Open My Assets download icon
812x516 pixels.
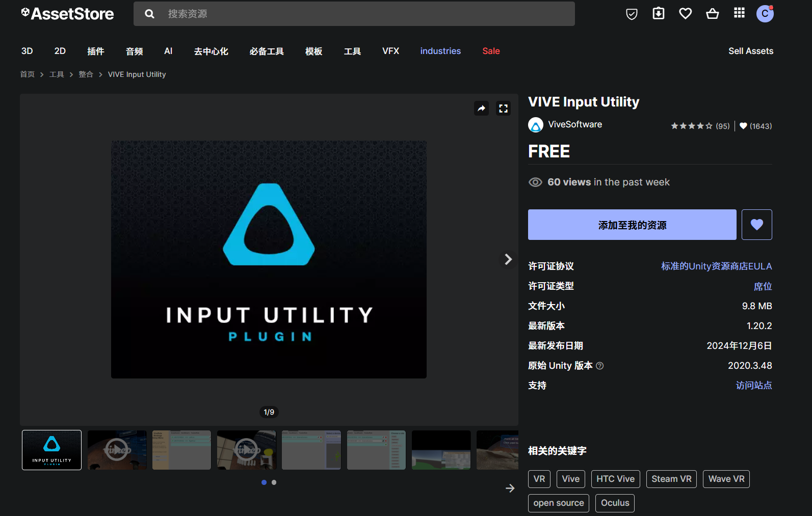pyautogui.click(x=659, y=14)
